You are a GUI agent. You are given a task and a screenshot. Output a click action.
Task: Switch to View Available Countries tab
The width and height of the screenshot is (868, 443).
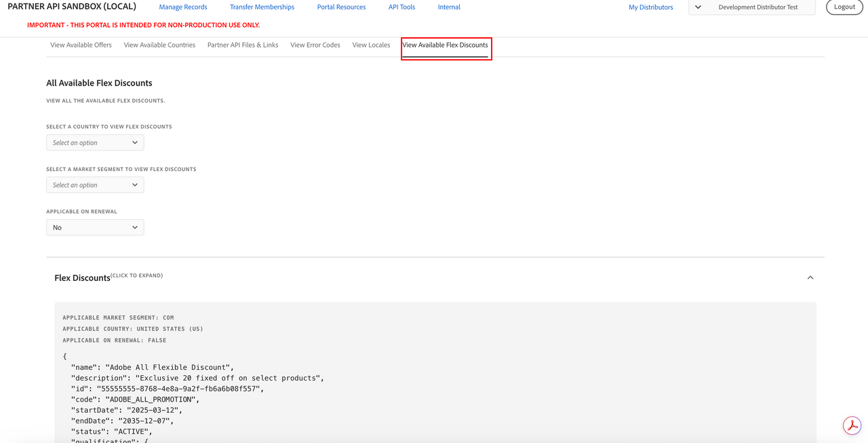(x=159, y=45)
